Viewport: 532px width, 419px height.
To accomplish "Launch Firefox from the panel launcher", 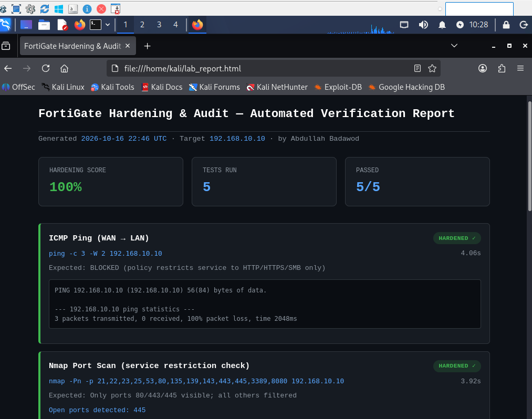I will 80,25.
